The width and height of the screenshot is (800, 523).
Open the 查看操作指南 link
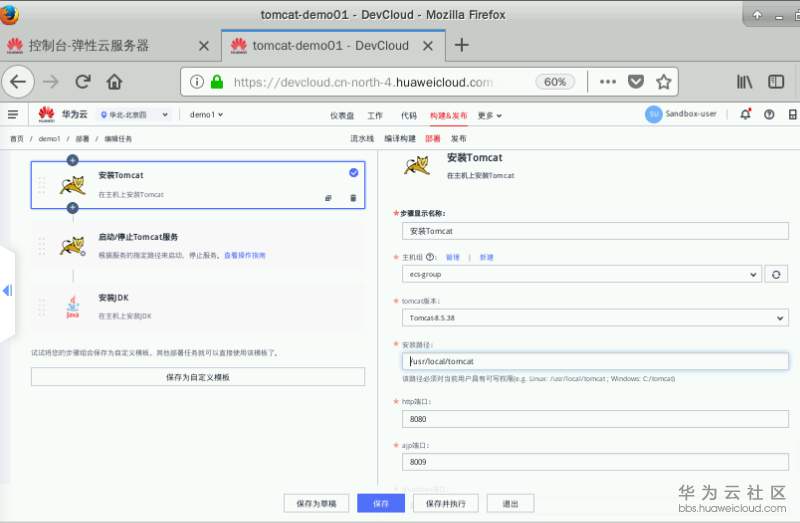(x=245, y=255)
